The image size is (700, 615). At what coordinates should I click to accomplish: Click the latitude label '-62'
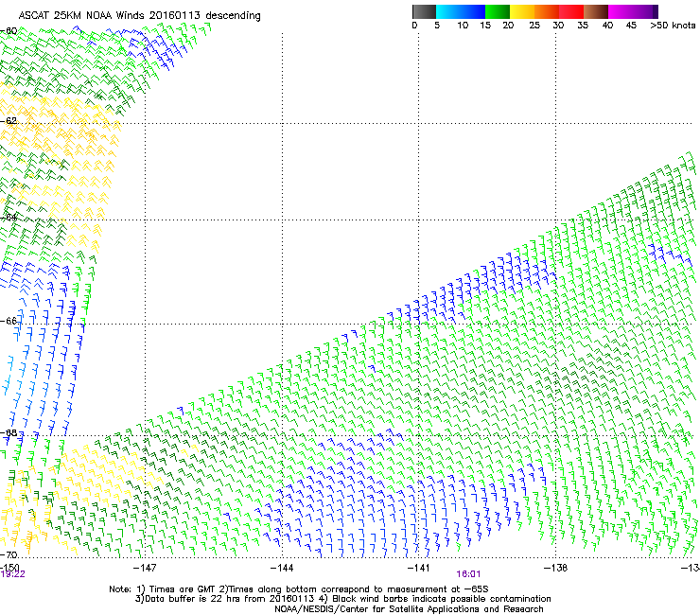point(9,121)
